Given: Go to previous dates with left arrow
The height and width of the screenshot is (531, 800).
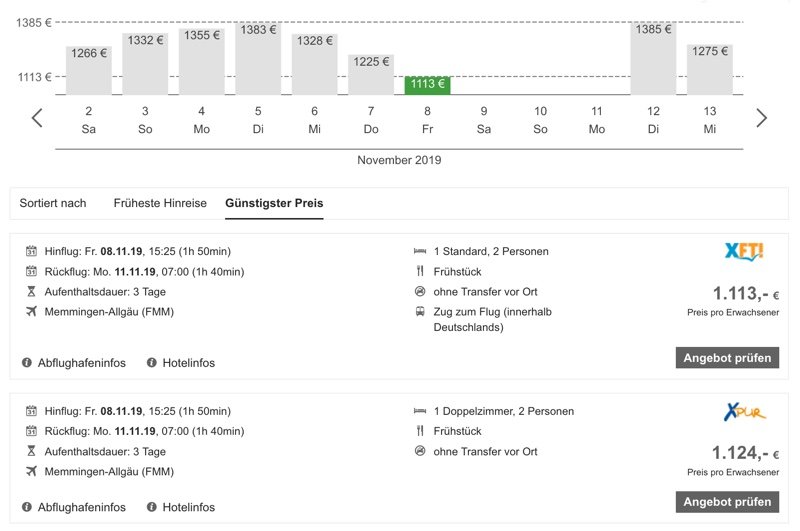Looking at the screenshot, I should coord(37,118).
